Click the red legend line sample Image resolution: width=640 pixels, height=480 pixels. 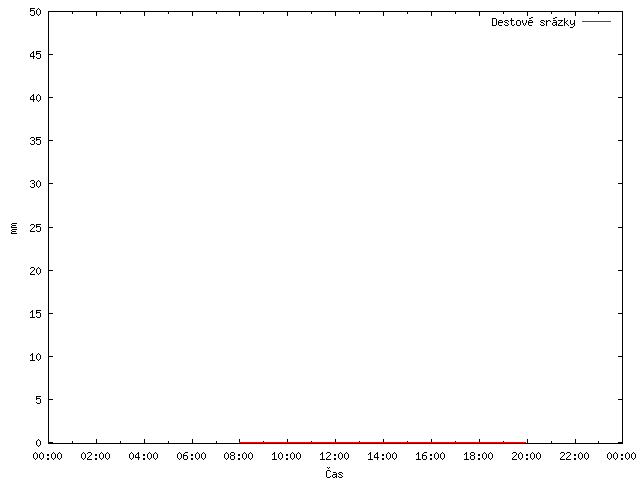(x=596, y=21)
